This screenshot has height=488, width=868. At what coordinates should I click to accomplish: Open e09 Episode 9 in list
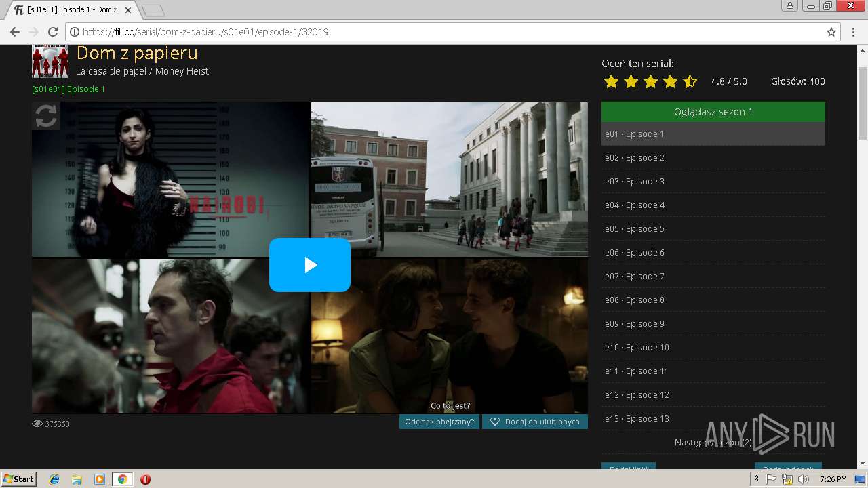point(713,323)
